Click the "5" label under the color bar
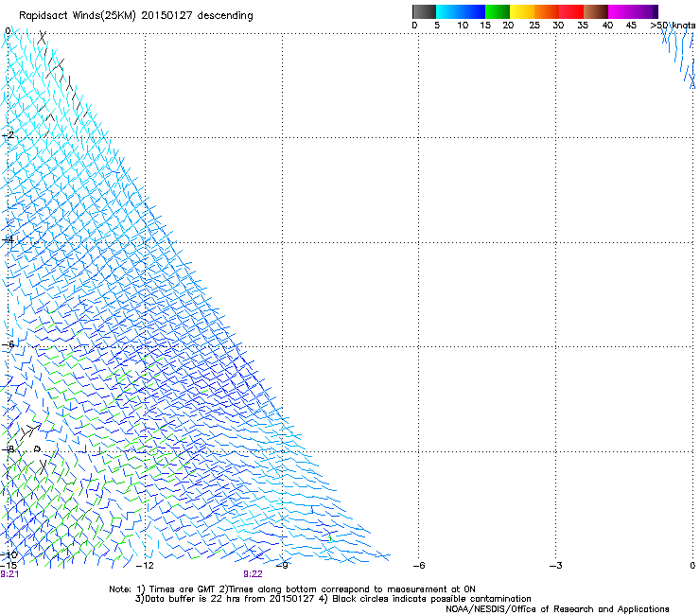700x615 pixels. (437, 26)
